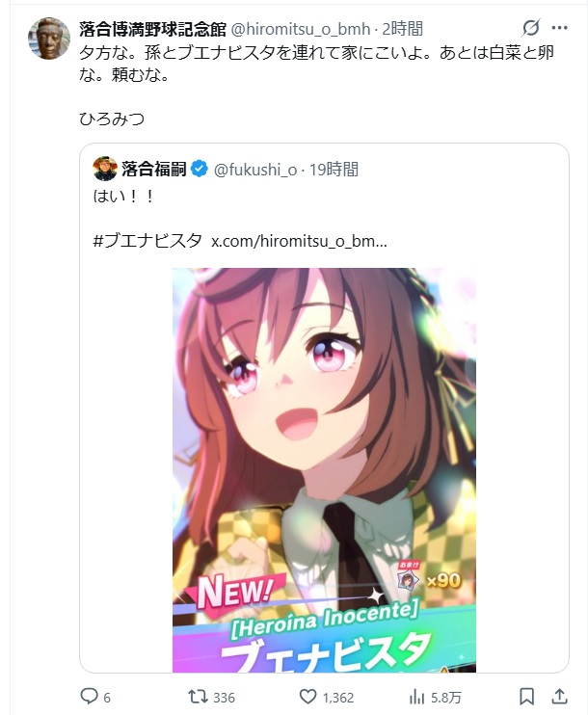Open the @fukushi_o handle
Viewport: 588px width, 715px height.
coord(255,170)
